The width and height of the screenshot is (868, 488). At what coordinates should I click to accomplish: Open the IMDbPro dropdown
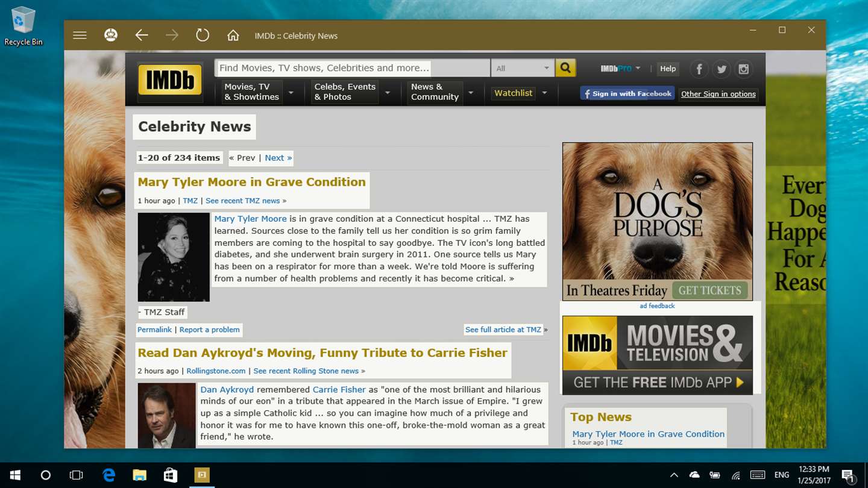click(620, 69)
